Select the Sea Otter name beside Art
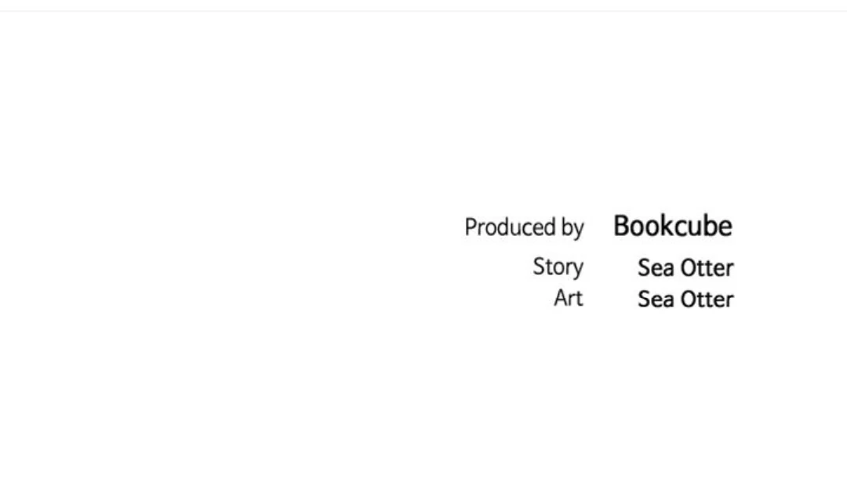Viewport: 847px width, 504px height. [x=685, y=299]
